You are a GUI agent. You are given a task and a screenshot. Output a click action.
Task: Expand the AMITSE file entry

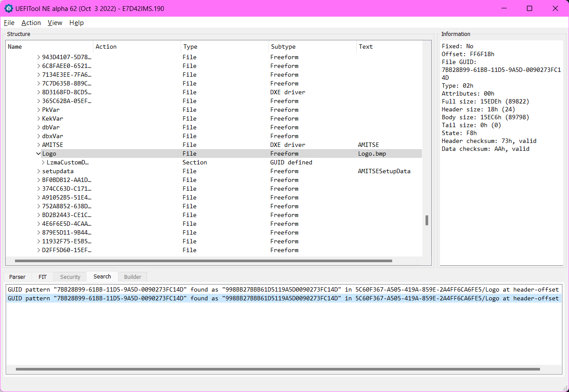[x=39, y=145]
